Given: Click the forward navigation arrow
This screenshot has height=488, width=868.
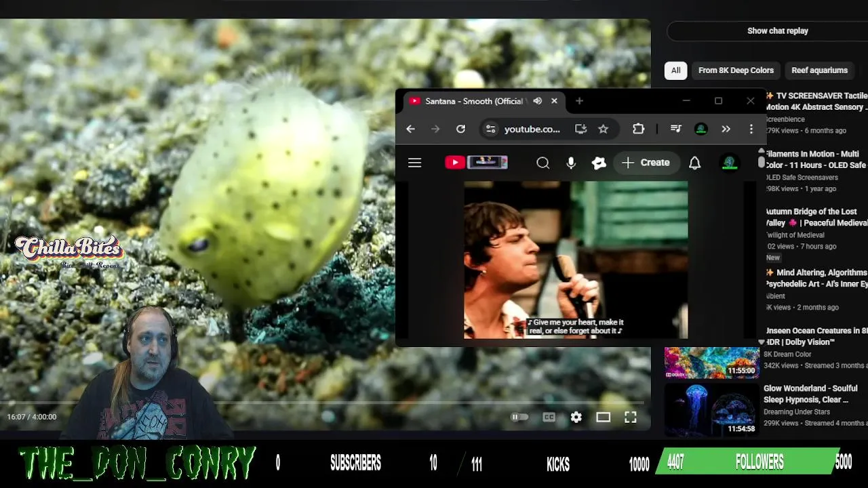Looking at the screenshot, I should pyautogui.click(x=435, y=129).
